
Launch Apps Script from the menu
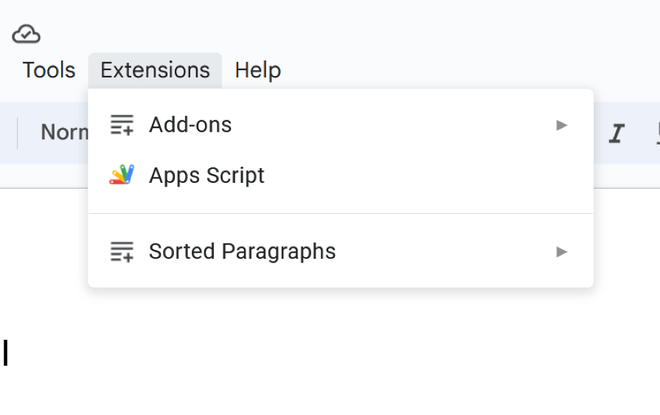[x=207, y=175]
